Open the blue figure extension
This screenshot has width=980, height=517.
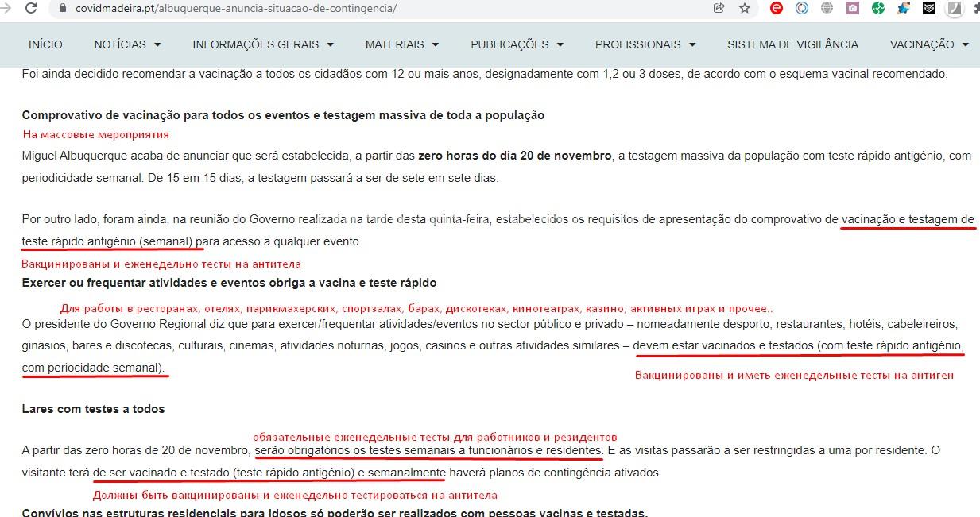[904, 9]
